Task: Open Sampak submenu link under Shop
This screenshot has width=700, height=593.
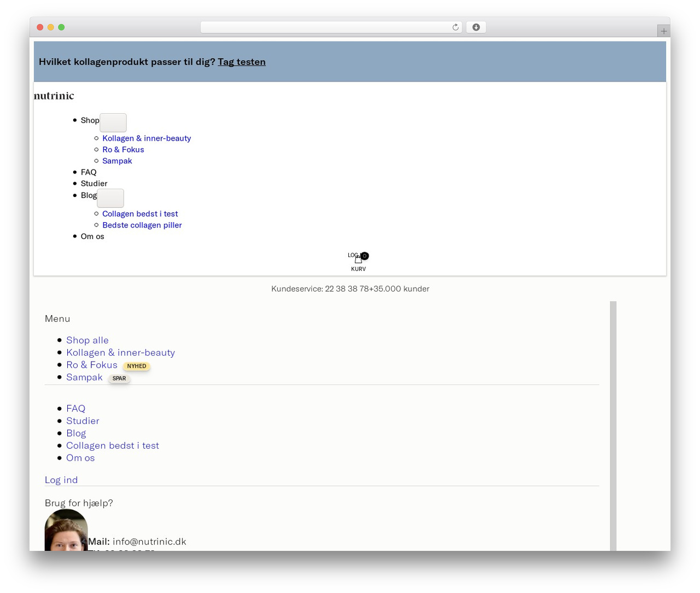Action: click(117, 161)
